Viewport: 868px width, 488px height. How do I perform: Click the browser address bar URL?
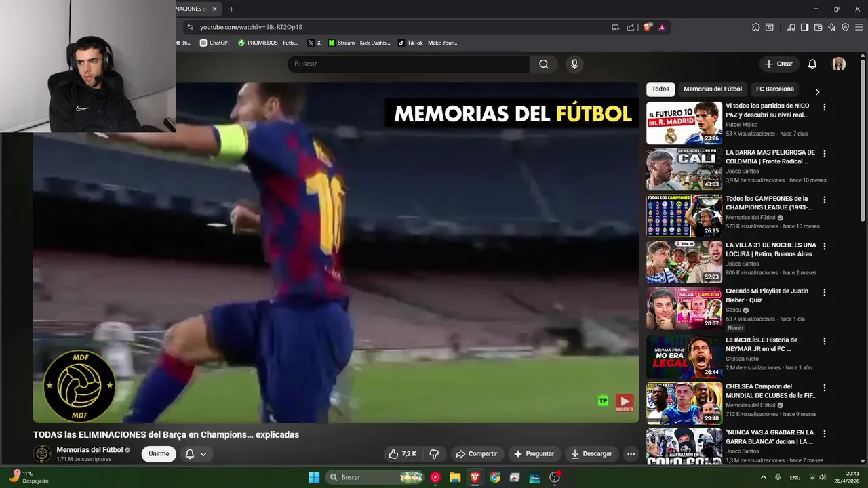251,27
